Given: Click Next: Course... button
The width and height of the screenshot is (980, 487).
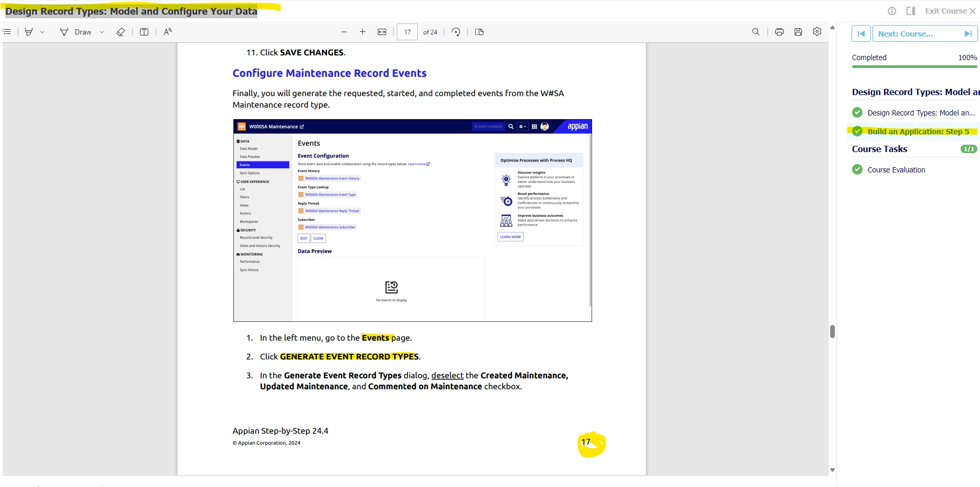Looking at the screenshot, I should coord(925,33).
